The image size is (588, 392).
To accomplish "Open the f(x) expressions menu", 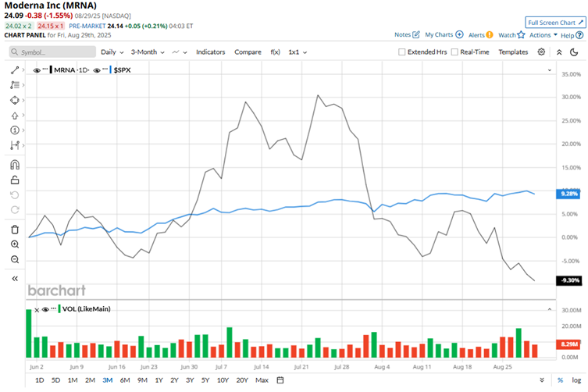I will point(275,52).
